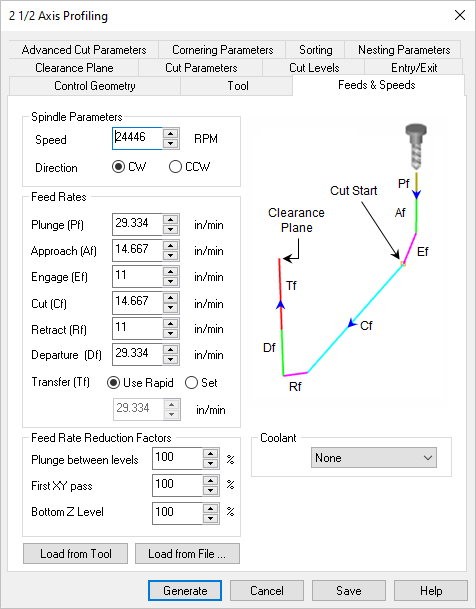Decrease Engage (Ef) feed rate
The height and width of the screenshot is (609, 476).
pos(170,282)
